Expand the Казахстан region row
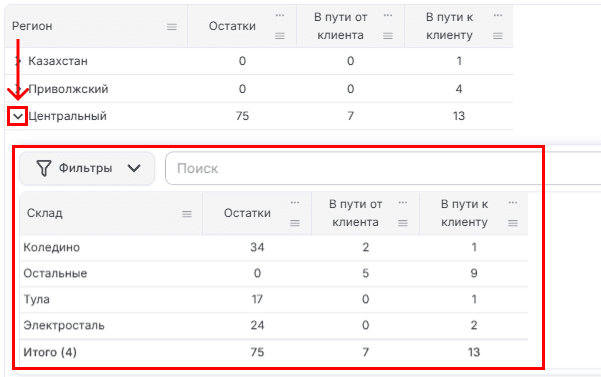 [x=17, y=61]
